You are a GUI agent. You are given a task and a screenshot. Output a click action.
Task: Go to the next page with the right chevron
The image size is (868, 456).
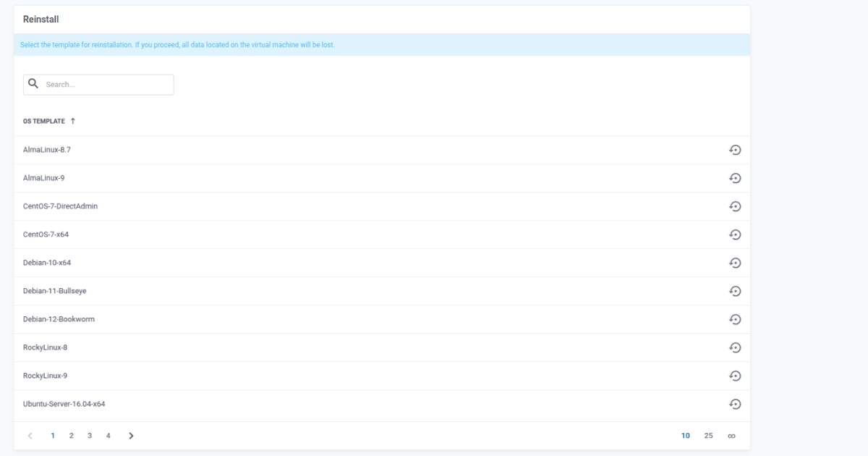click(x=131, y=436)
